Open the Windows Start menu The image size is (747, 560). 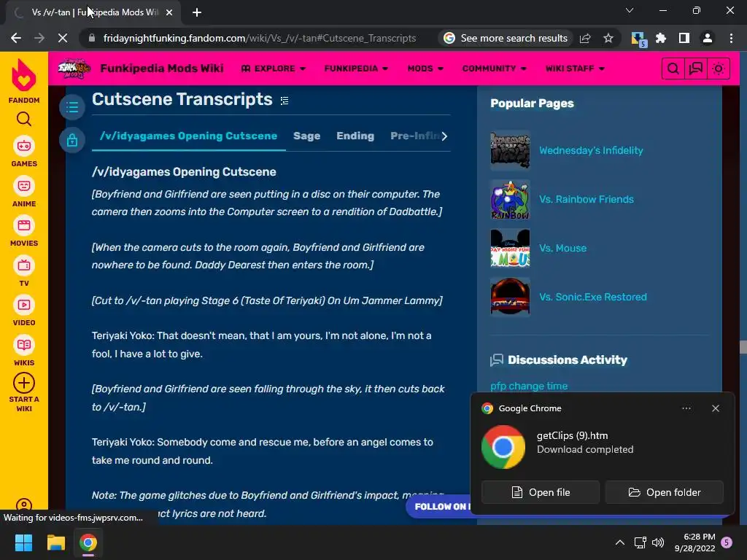(23, 542)
